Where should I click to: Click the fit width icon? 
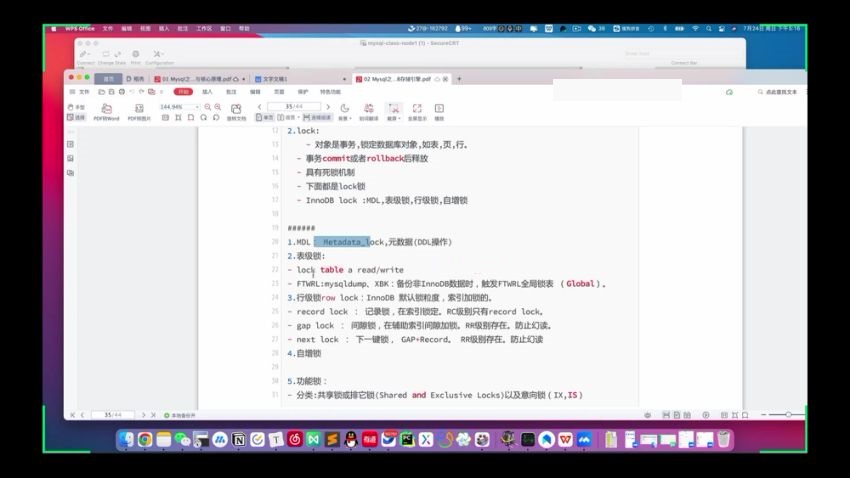click(x=178, y=117)
